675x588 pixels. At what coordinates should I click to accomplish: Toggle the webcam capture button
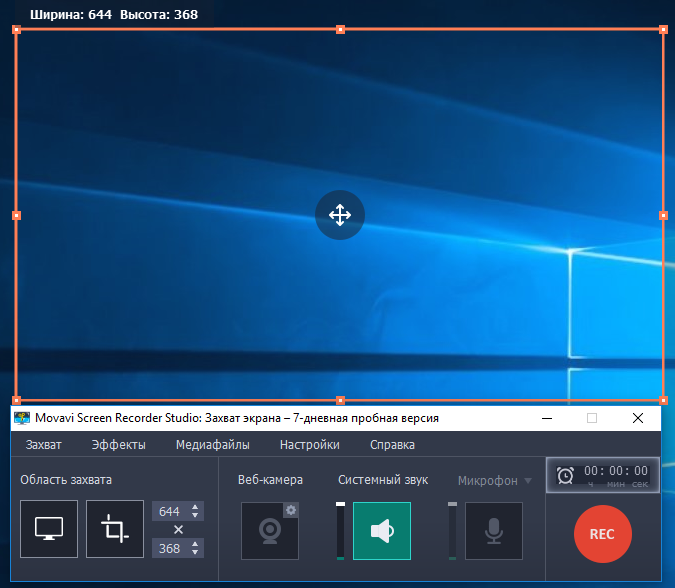pos(270,531)
